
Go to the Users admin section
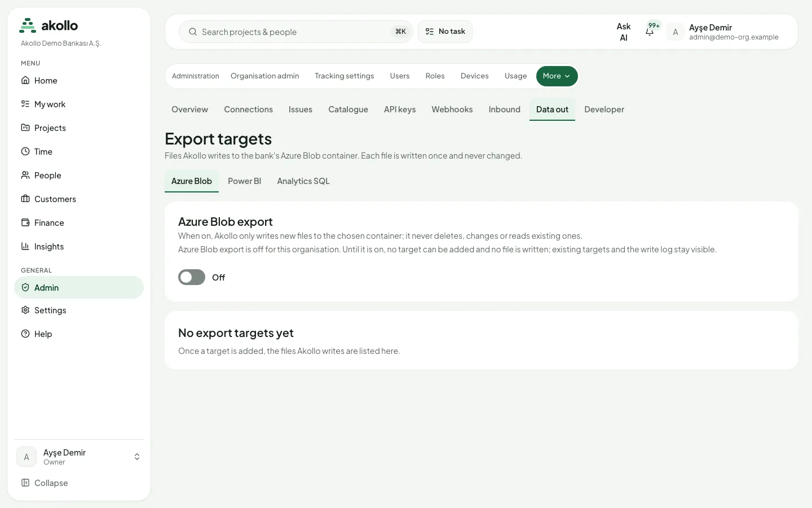point(400,76)
